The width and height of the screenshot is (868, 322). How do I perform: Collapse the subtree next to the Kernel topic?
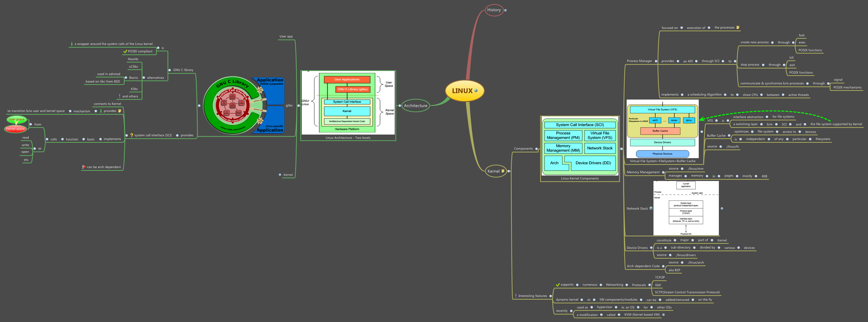pos(509,171)
